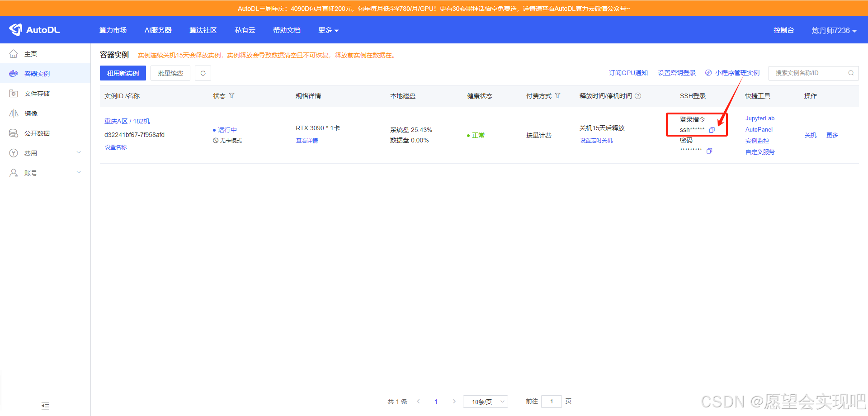
Task: Click the 运行中 status text
Action: [227, 130]
